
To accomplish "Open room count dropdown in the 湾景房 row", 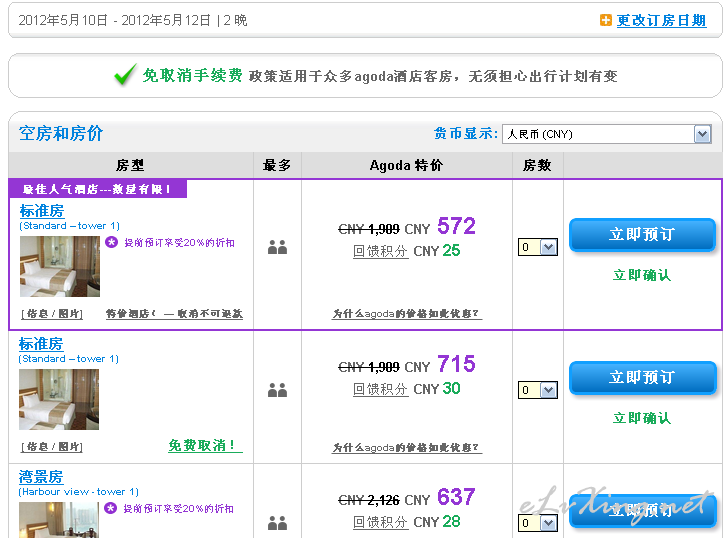I will [538, 523].
